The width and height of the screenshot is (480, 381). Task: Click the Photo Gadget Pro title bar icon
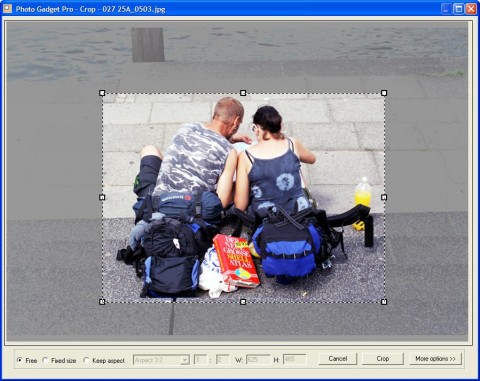click(7, 8)
